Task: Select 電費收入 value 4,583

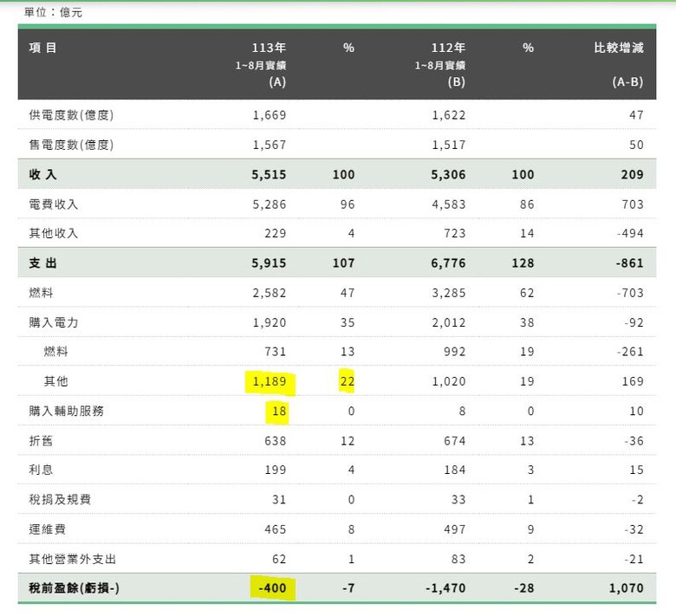Action: coord(449,204)
